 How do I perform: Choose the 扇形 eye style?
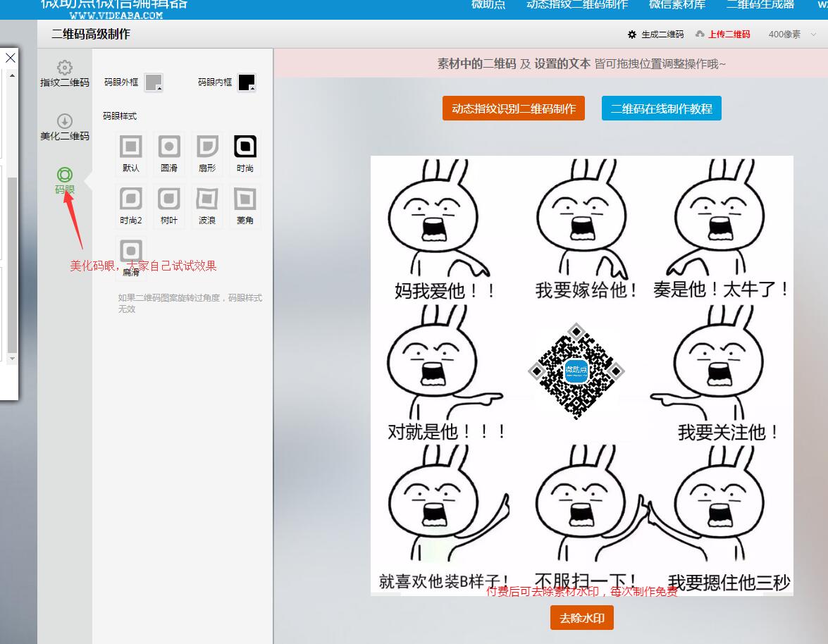click(x=207, y=153)
